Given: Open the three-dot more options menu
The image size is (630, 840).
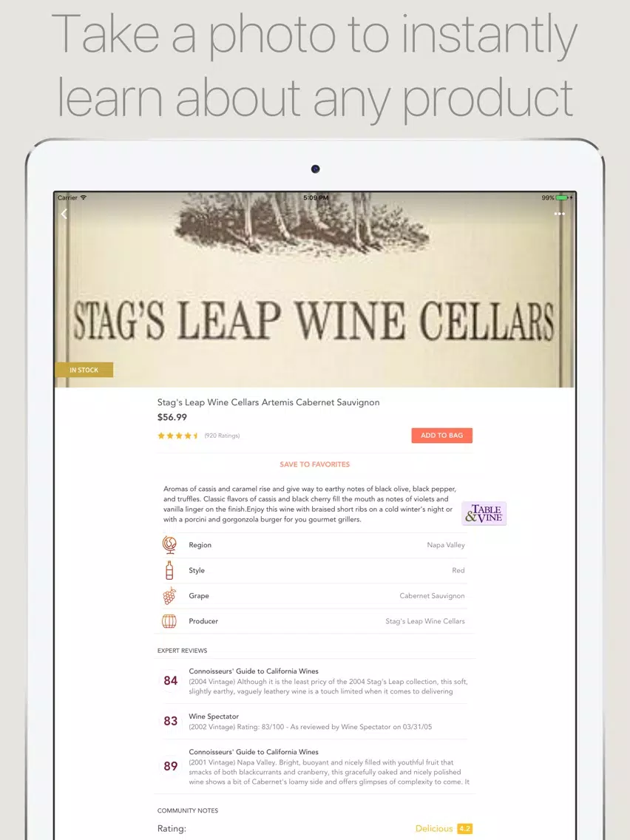Looking at the screenshot, I should tap(559, 214).
